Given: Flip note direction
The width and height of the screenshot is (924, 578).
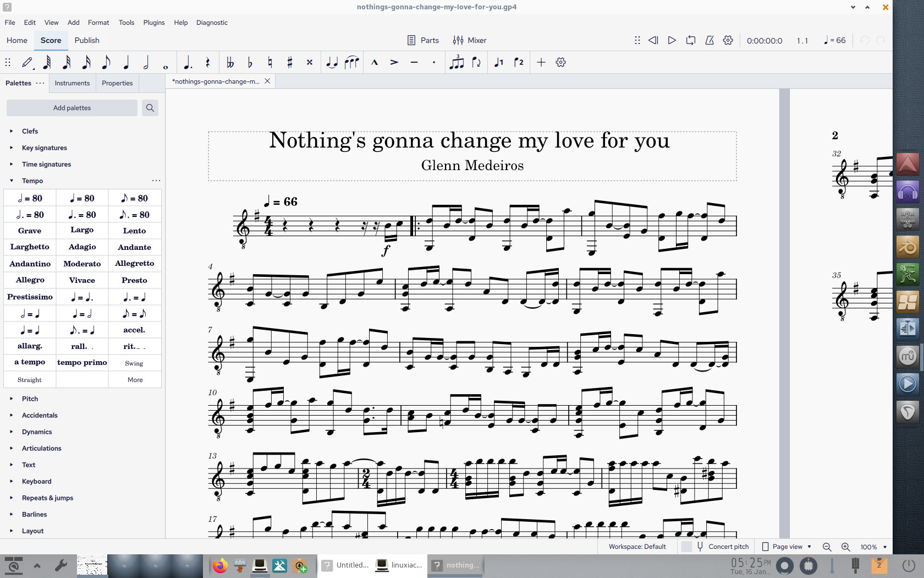Looking at the screenshot, I should (476, 62).
